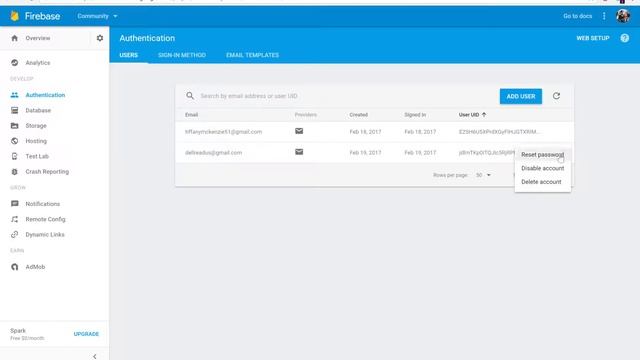640x360 pixels.
Task: Open Overview in the sidebar
Action: tap(38, 38)
